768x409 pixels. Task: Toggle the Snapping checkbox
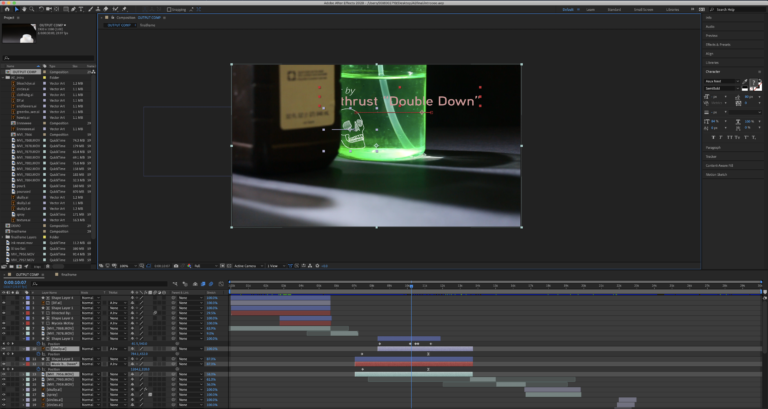click(x=169, y=9)
